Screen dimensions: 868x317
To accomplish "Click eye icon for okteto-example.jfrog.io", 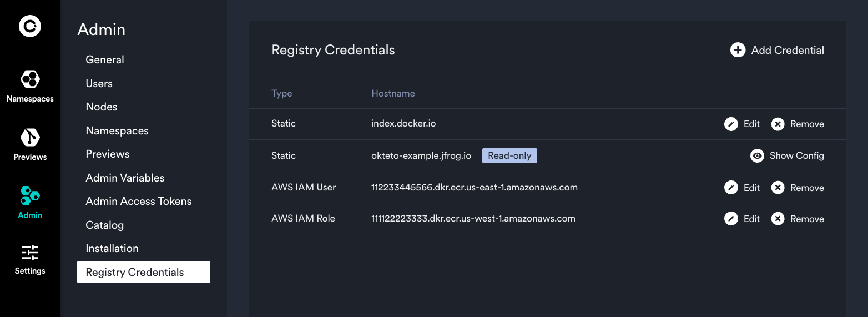I will 757,155.
